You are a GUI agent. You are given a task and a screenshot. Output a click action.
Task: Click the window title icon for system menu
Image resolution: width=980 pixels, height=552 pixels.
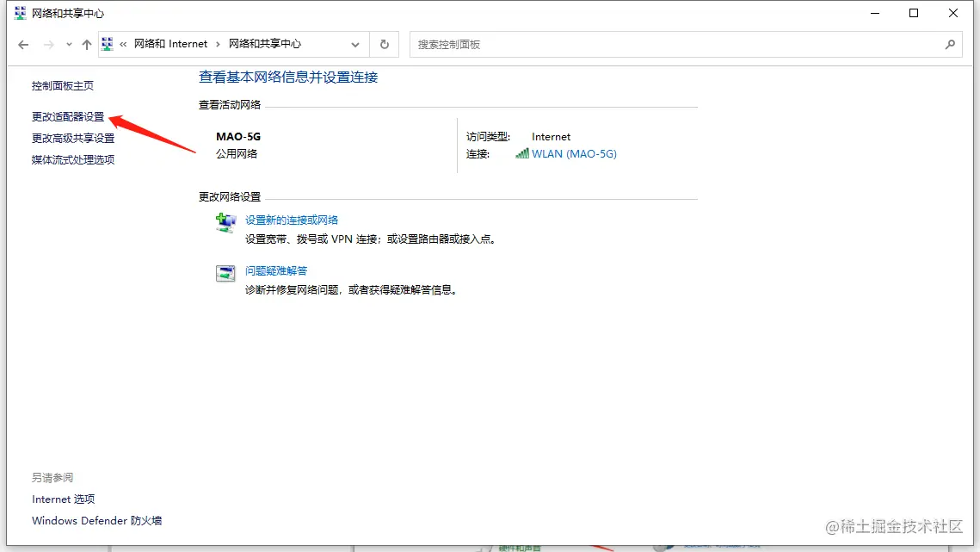20,13
